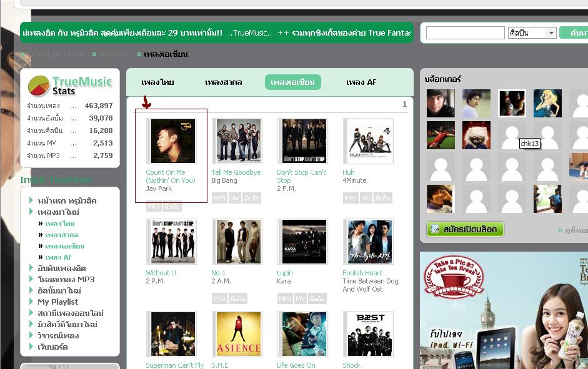The image size is (588, 369).
Task: Click the MP3 icon under No.1 by 2 A.M.
Action: [x=219, y=298]
